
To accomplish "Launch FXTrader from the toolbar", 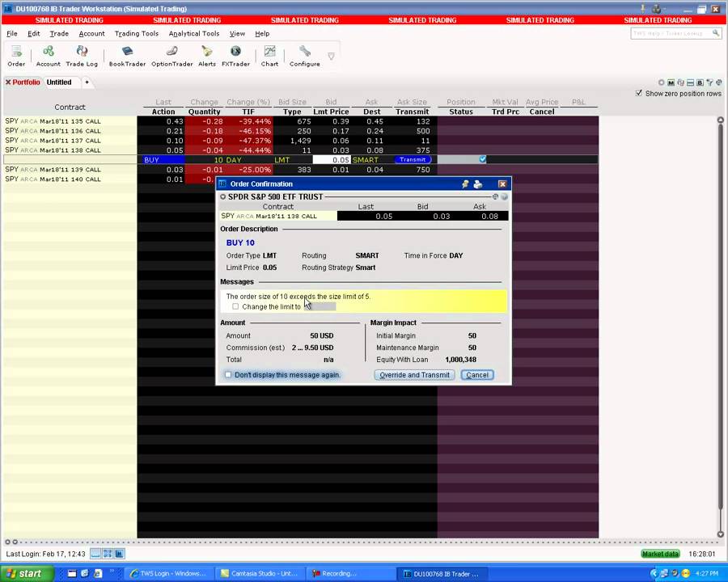I will [235, 56].
